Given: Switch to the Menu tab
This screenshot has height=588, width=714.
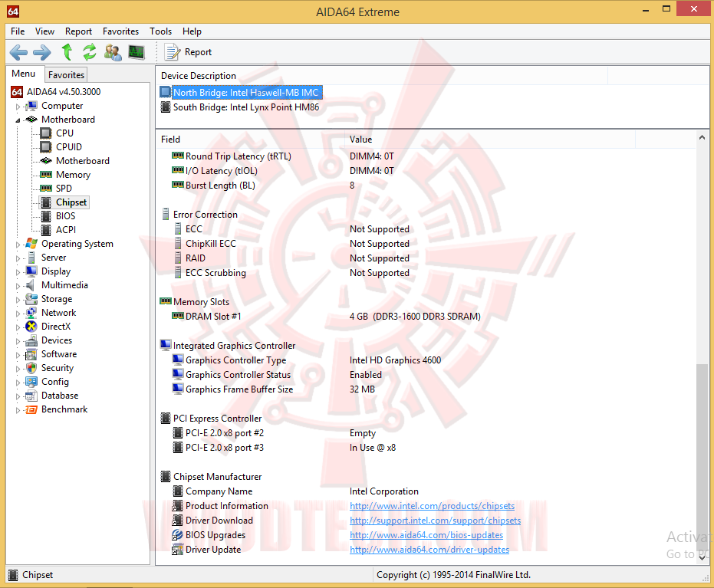Looking at the screenshot, I should (x=24, y=74).
